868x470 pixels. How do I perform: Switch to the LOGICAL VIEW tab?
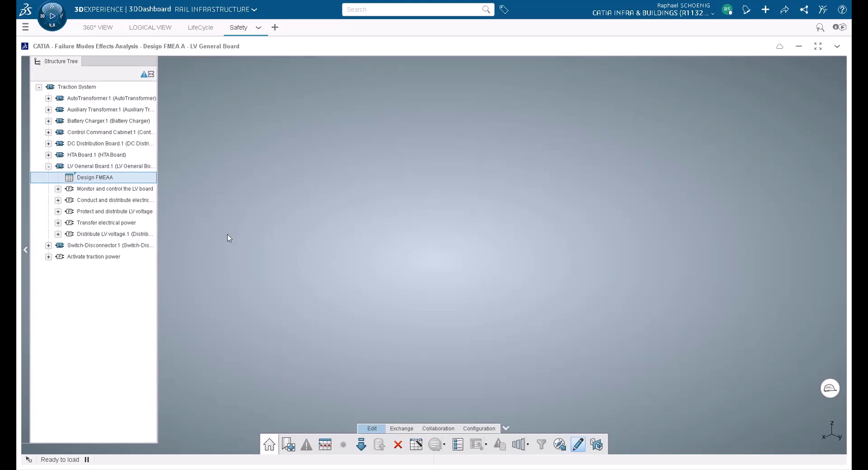[x=150, y=28]
